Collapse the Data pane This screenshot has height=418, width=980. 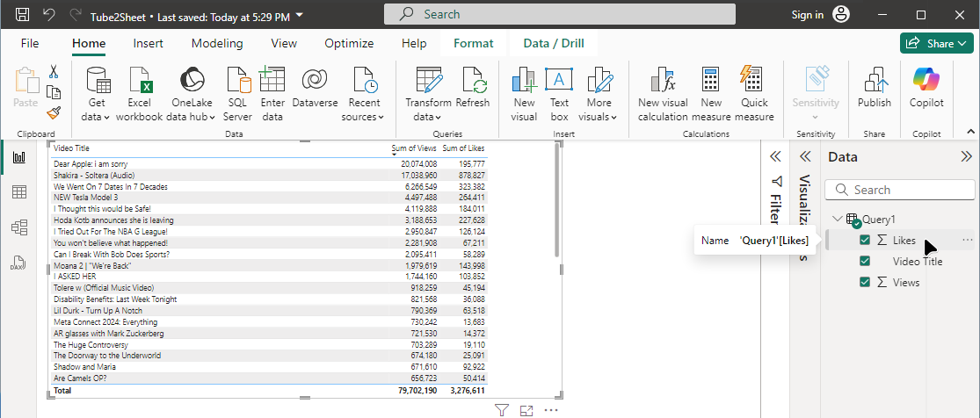pos(966,156)
